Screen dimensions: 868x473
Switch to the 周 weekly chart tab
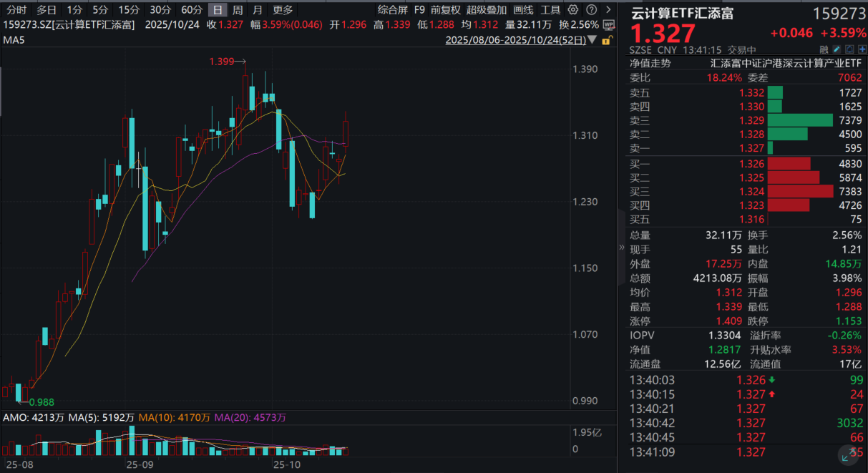238,10
